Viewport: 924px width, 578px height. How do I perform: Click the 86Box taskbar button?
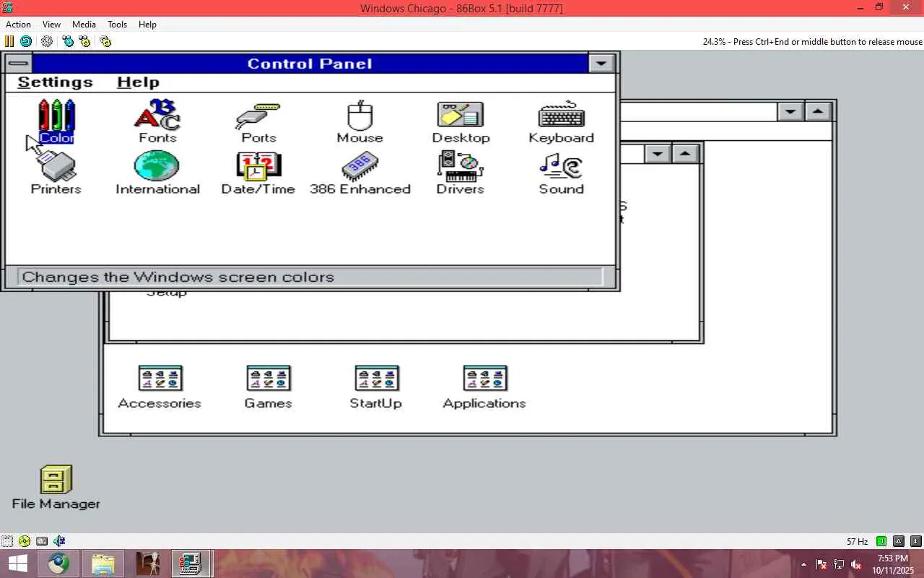point(191,564)
